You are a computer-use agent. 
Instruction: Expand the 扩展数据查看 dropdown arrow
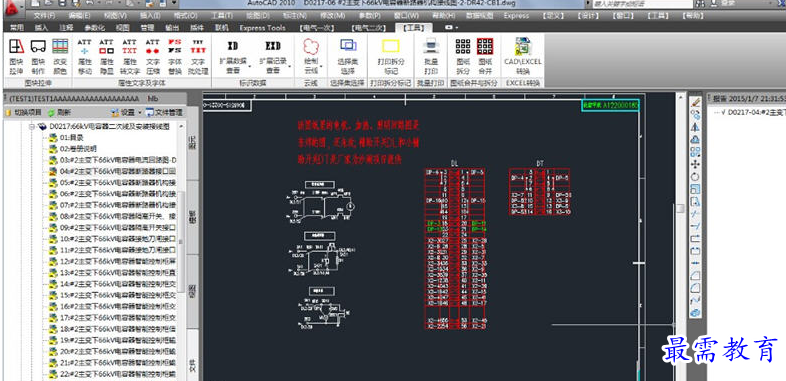[250, 67]
